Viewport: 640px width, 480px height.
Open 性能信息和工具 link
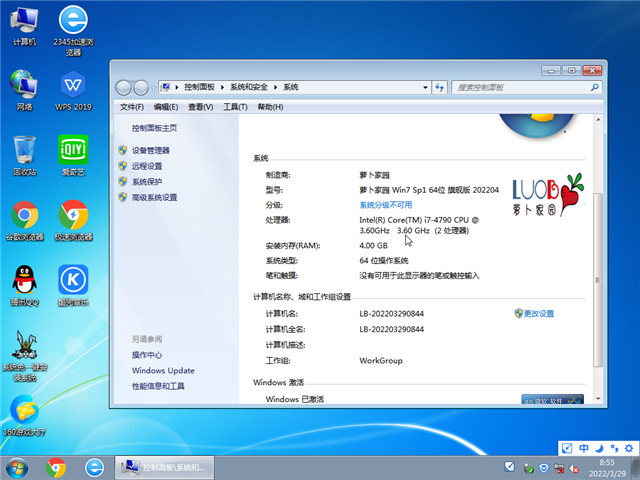pyautogui.click(x=158, y=386)
